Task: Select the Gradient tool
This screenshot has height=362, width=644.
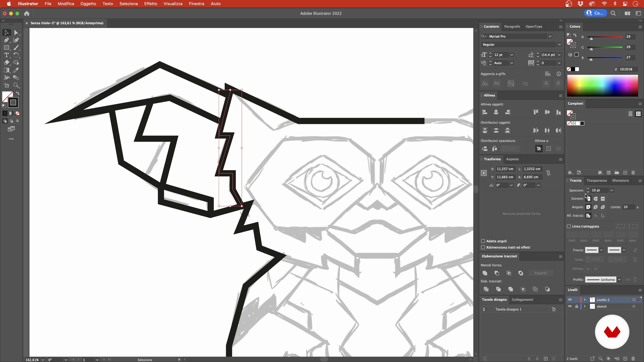Action: (7, 70)
